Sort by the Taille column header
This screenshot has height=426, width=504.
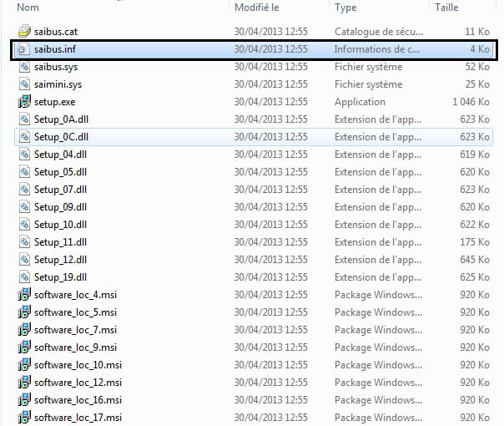coord(446,7)
